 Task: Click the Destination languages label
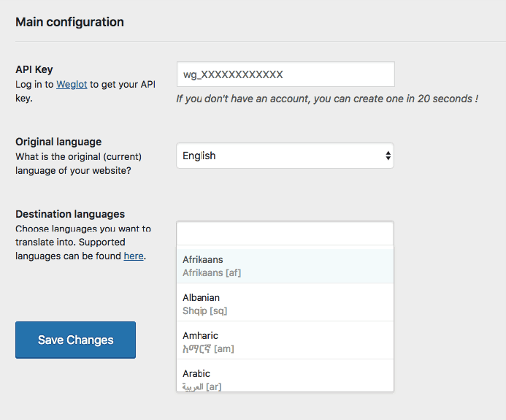point(70,214)
